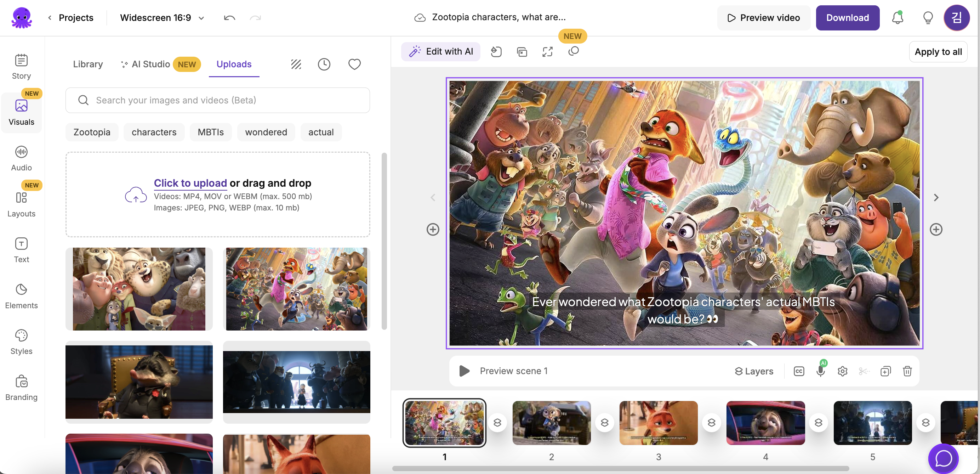This screenshot has width=980, height=474.
Task: Go to next scene with right chevron
Action: coord(936,197)
